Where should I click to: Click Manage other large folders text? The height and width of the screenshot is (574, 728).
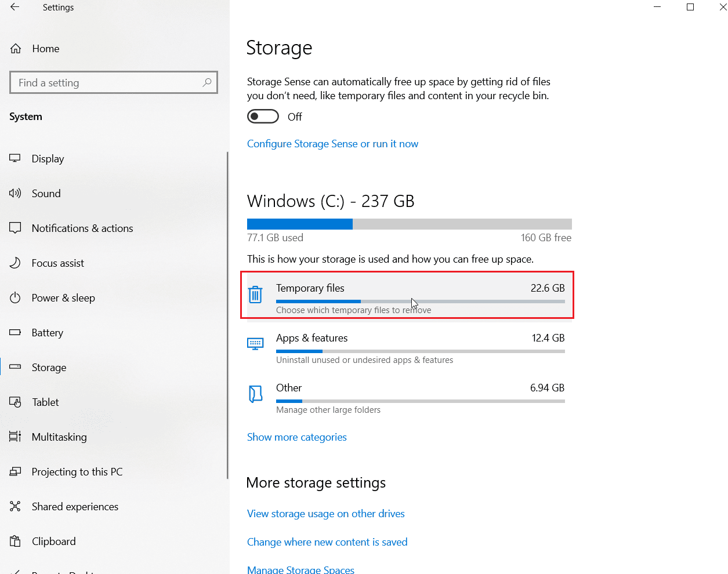328,410
